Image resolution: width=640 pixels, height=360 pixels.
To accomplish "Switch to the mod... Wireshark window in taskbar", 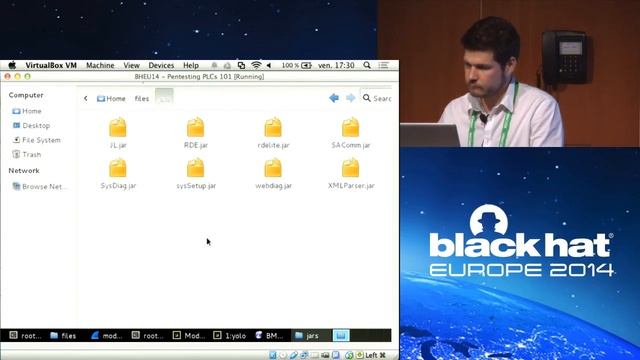I will coord(107,336).
